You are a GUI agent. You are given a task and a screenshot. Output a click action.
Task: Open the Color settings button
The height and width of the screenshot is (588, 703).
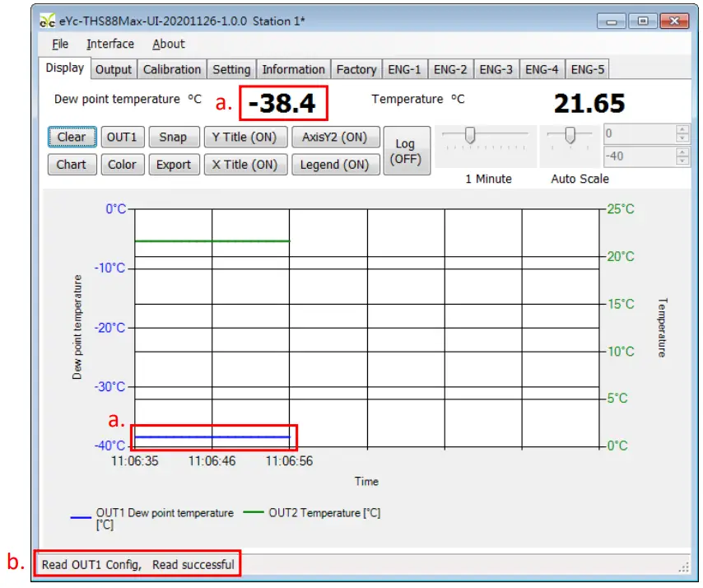pos(122,164)
